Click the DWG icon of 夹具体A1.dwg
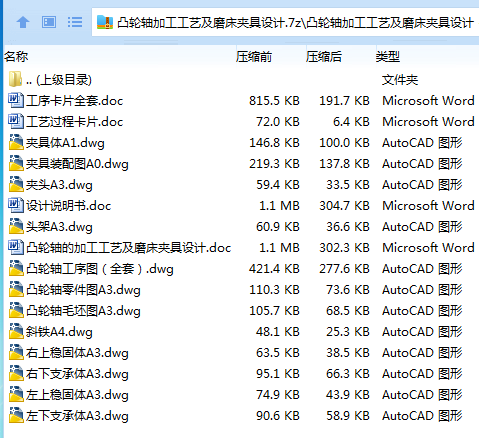Screen dimensions: 479x438 click(16, 142)
